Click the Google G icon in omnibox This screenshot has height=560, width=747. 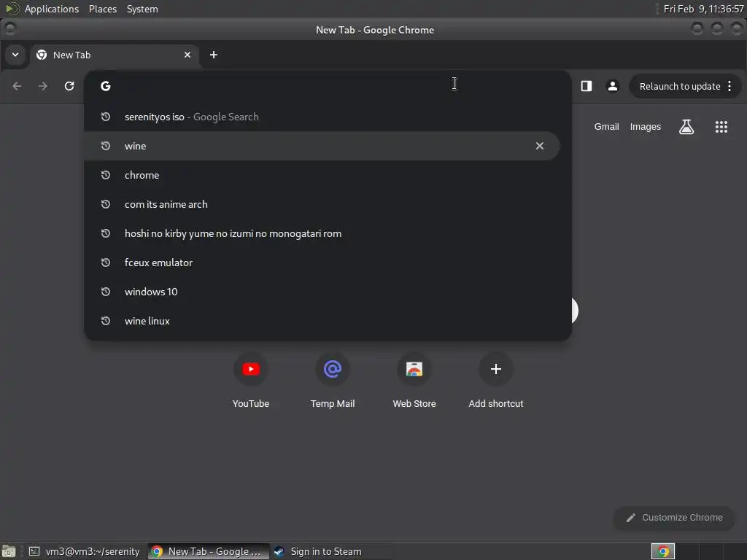click(x=106, y=86)
